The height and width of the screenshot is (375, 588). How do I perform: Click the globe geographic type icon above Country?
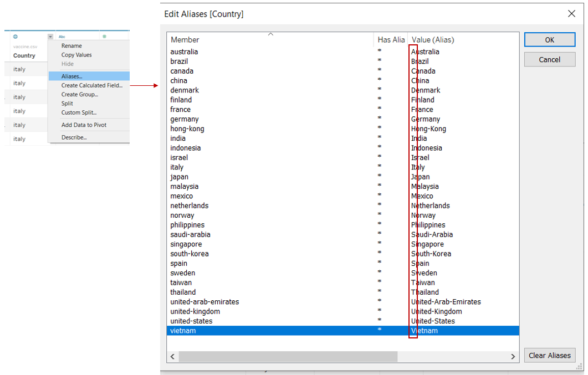click(16, 37)
